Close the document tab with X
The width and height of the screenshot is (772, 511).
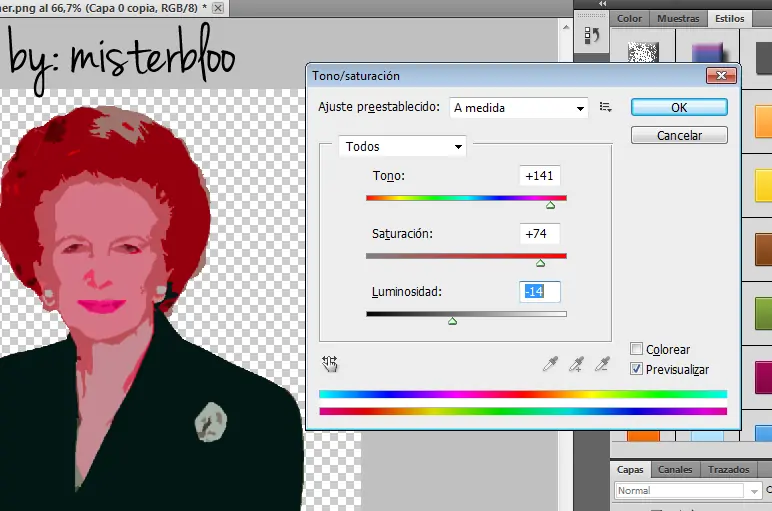(x=218, y=8)
